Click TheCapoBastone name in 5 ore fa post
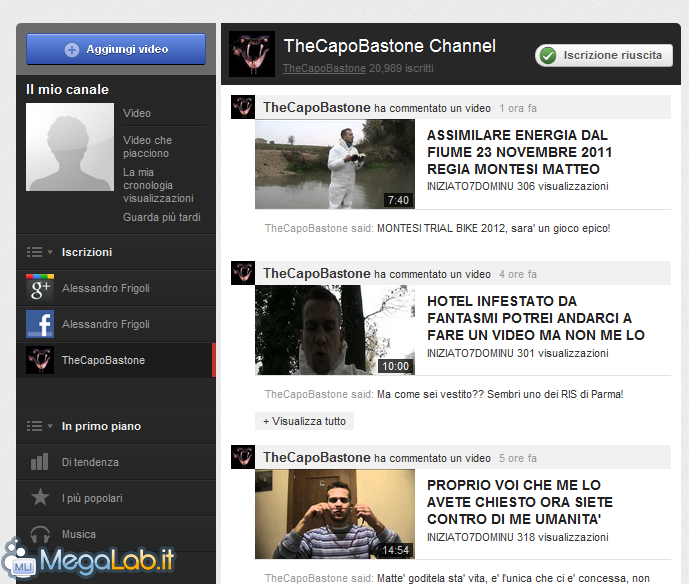Screen dimensions: 689x584 pos(317,458)
